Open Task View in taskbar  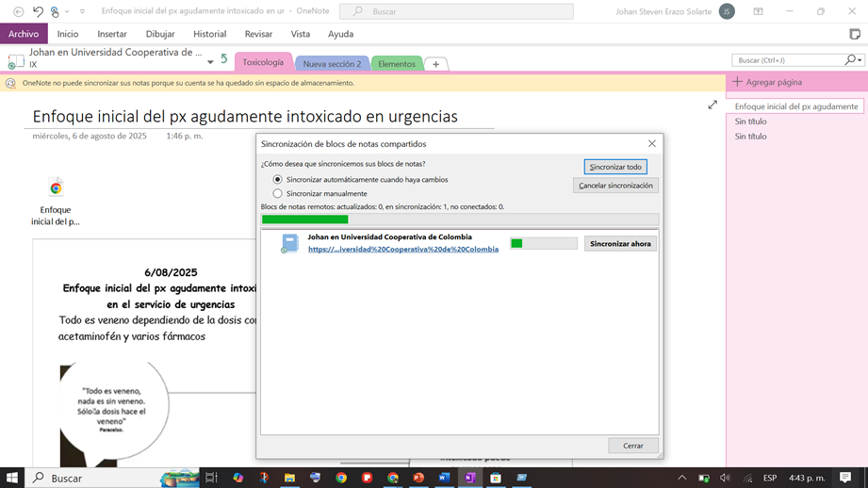coord(211,478)
